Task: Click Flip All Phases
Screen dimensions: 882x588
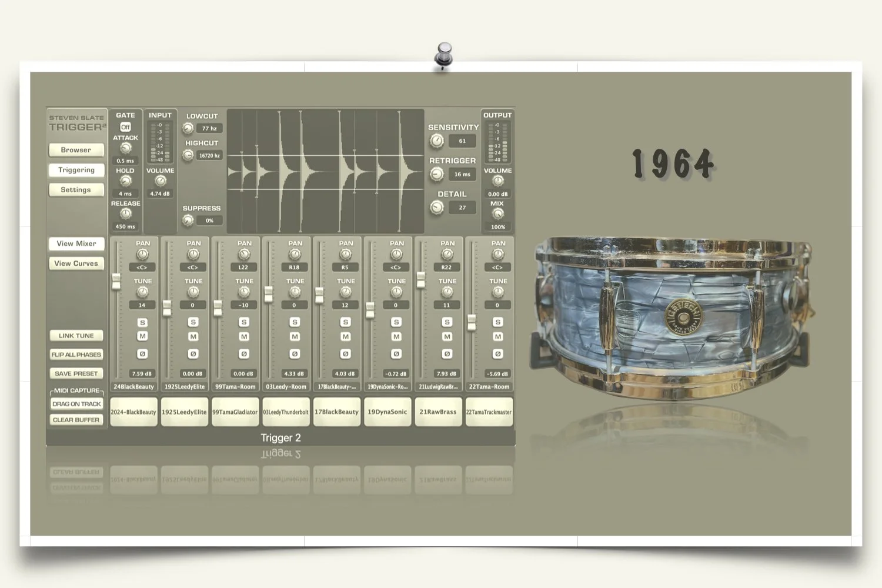Action: coord(76,355)
